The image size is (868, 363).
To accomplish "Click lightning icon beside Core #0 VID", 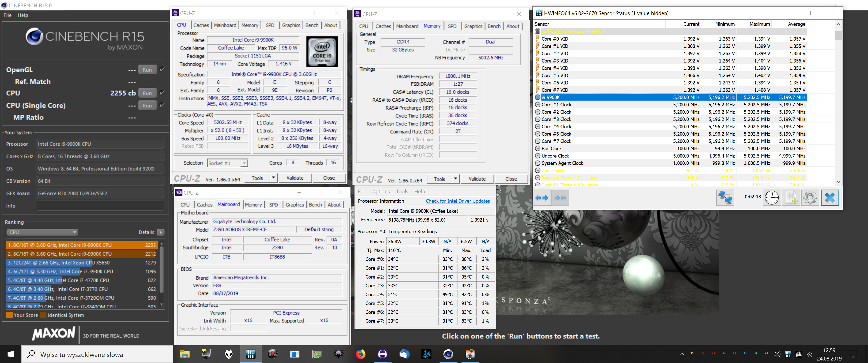I will tap(538, 39).
